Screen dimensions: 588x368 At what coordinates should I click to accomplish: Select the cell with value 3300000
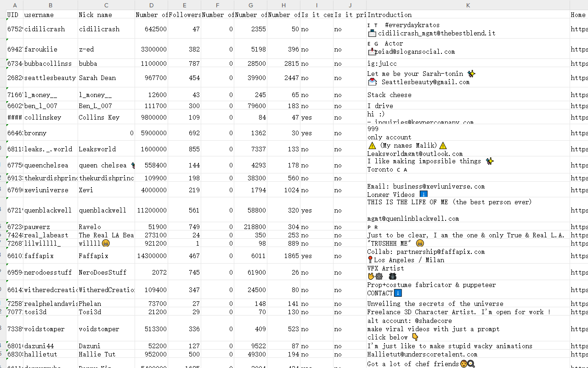point(151,49)
